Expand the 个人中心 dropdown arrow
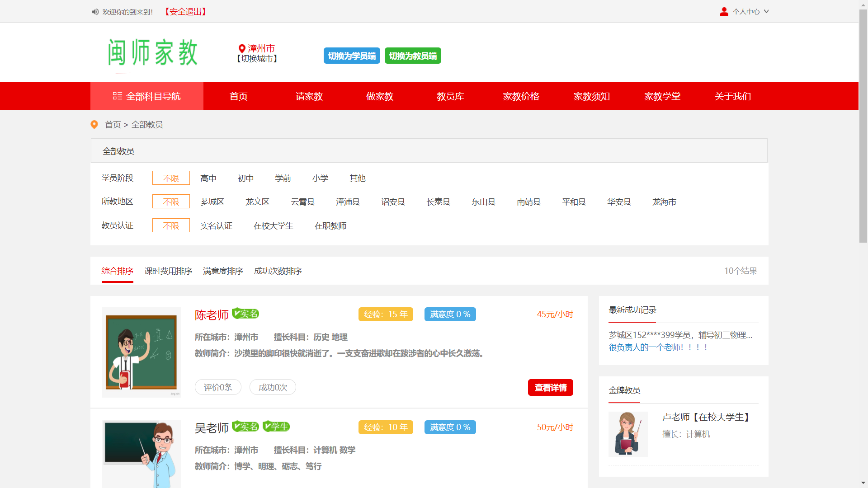The height and width of the screenshot is (488, 868). click(x=766, y=12)
